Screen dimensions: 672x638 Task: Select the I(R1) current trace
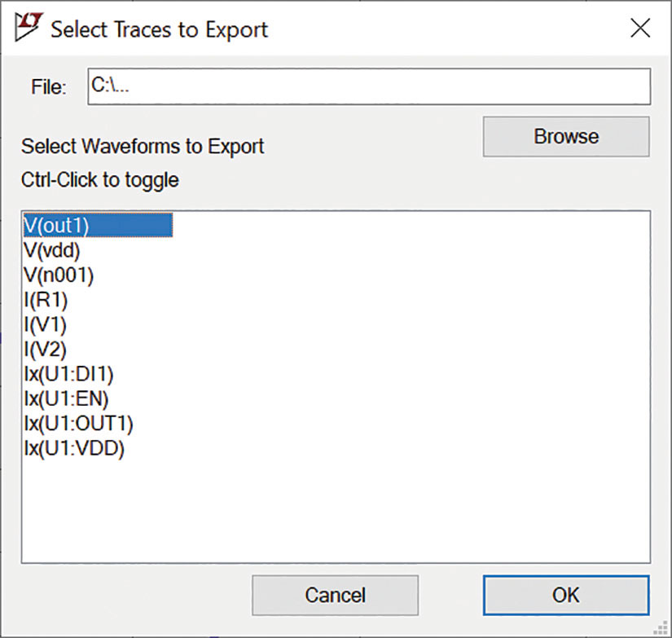click(x=46, y=300)
